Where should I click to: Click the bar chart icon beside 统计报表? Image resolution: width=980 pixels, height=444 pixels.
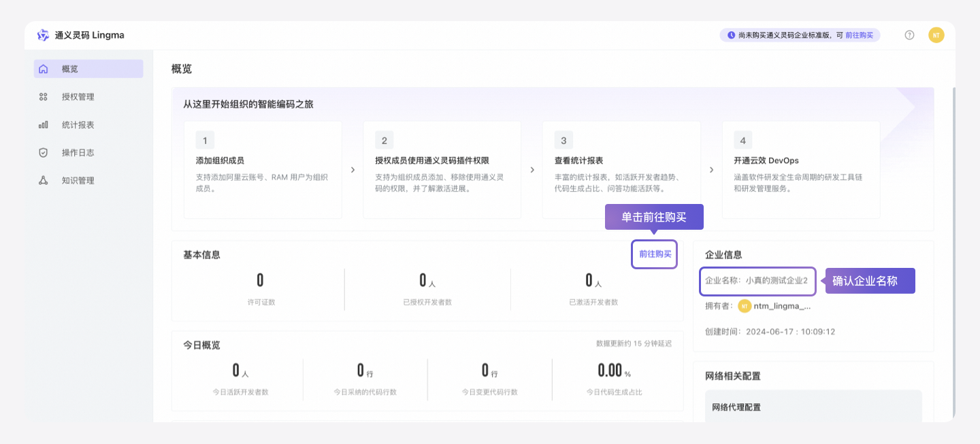point(44,125)
